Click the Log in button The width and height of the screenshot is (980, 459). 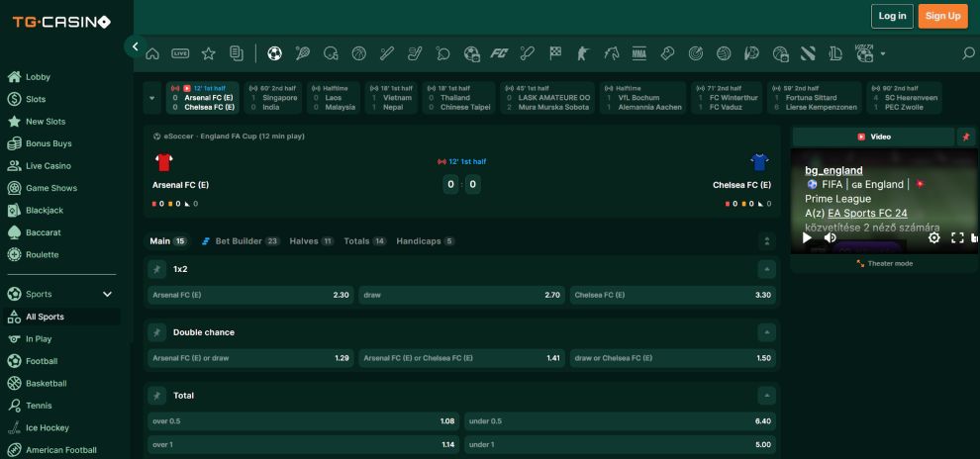(x=892, y=16)
